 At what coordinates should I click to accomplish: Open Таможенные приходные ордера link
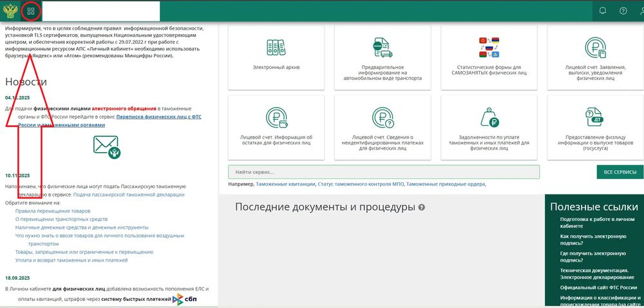coord(446,184)
